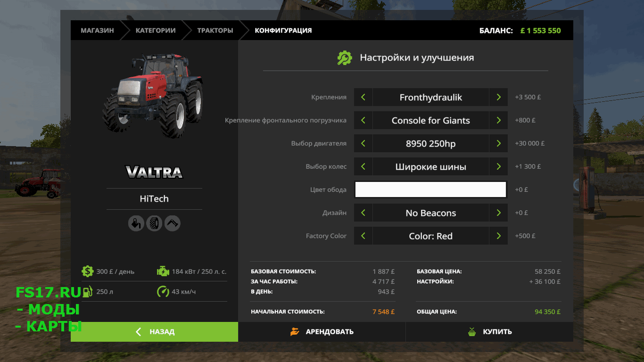Previous option for Console for Giants

coord(363,121)
